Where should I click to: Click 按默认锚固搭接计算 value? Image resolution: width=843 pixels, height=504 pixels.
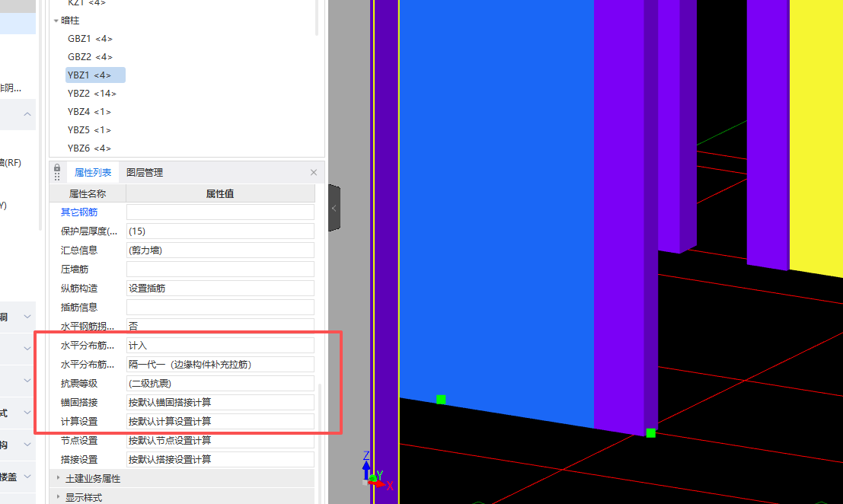pos(220,403)
